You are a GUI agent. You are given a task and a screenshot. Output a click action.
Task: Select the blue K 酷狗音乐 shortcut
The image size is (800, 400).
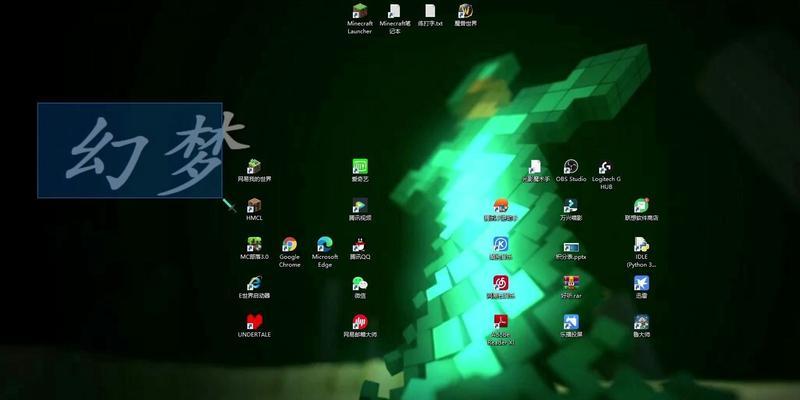coord(501,248)
